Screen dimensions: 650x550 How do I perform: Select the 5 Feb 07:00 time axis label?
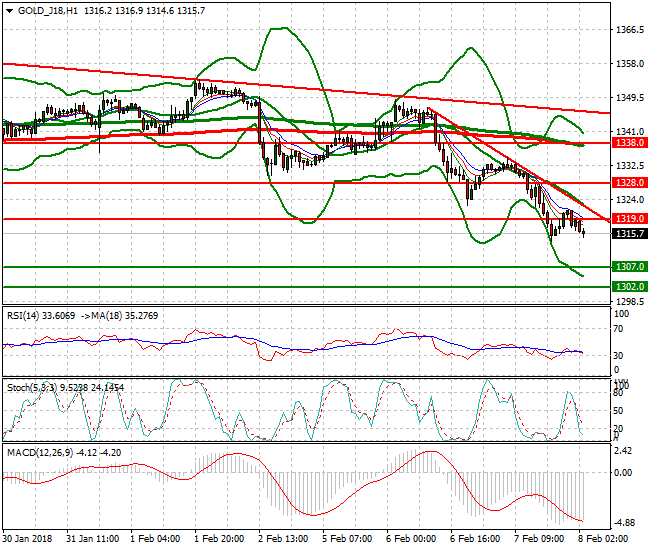tap(347, 539)
